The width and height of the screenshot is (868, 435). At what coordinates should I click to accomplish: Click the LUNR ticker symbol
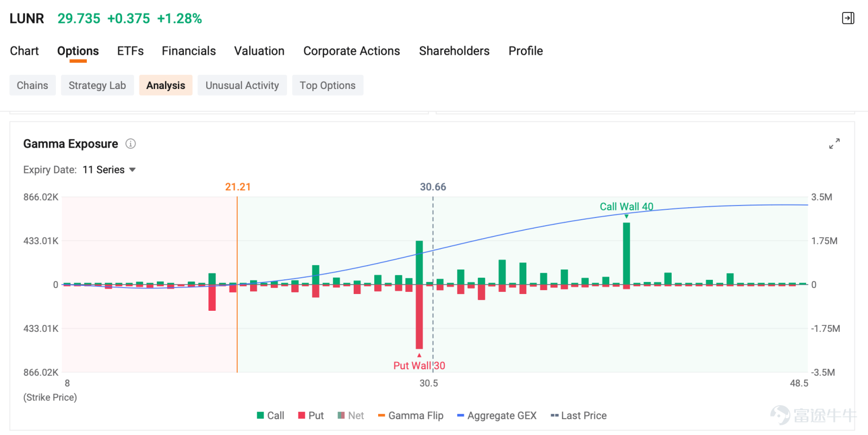(x=27, y=18)
